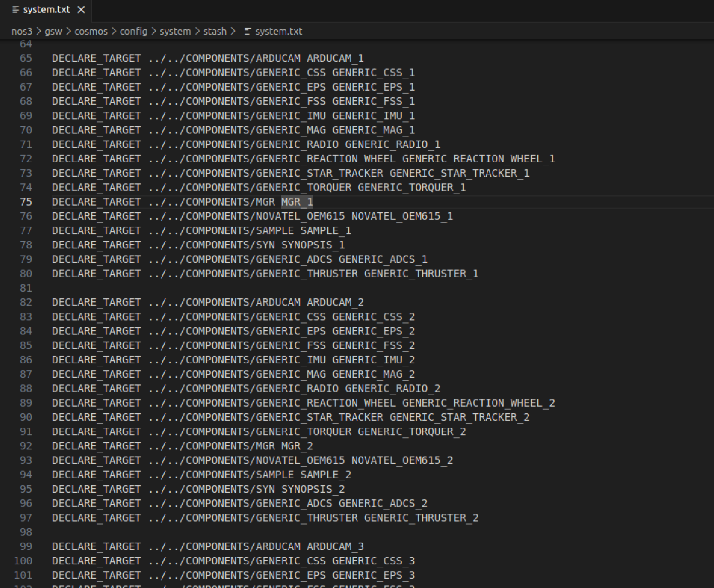Screen dimensions: 714x588
Task: Click DECLARE_TARGET keyword on line 65
Action: (x=97, y=58)
